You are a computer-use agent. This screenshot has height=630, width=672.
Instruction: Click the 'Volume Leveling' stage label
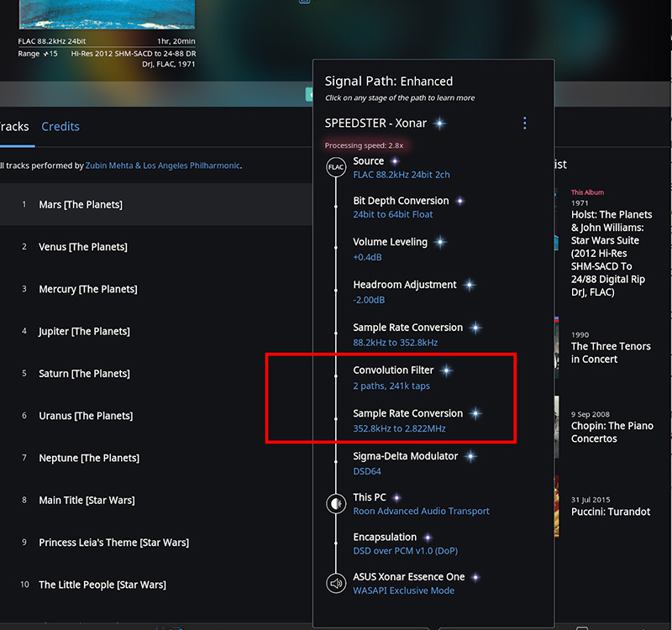[x=391, y=242]
